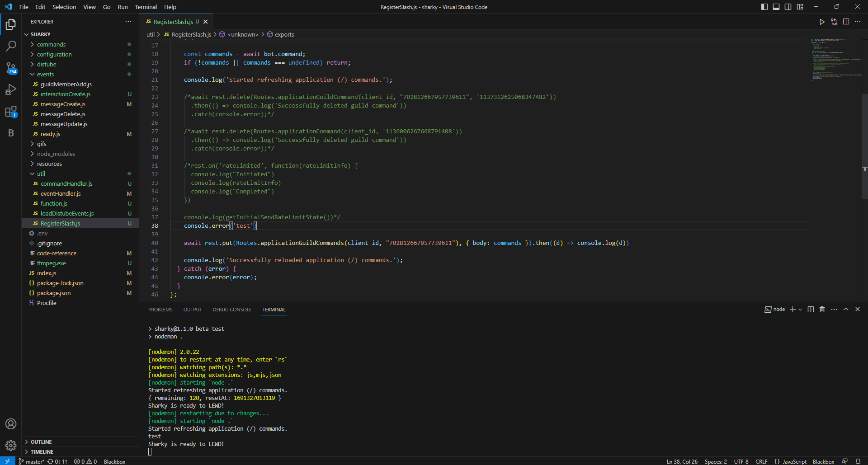Collapse the events folder
868x465 pixels.
coord(80,74)
